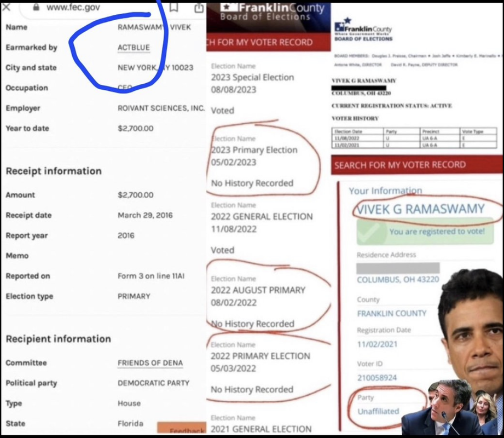Select the House type value
The width and height of the screenshot is (504, 438).
coord(129,404)
